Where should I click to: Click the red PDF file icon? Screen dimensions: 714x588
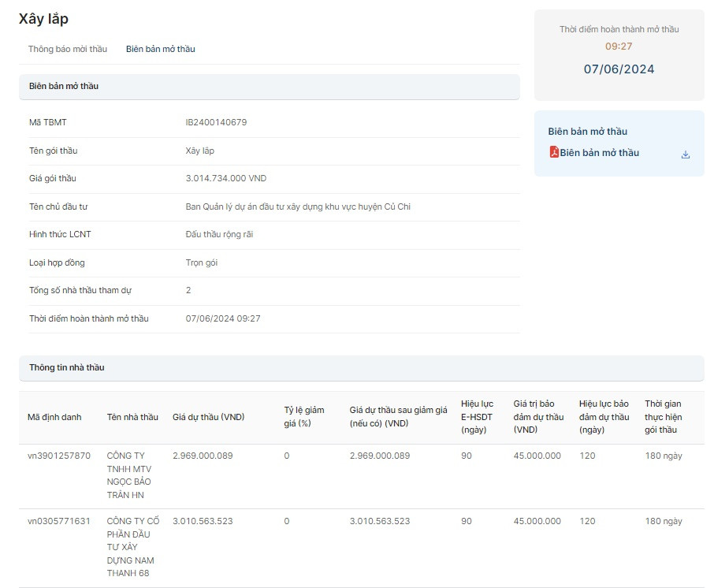click(x=554, y=153)
